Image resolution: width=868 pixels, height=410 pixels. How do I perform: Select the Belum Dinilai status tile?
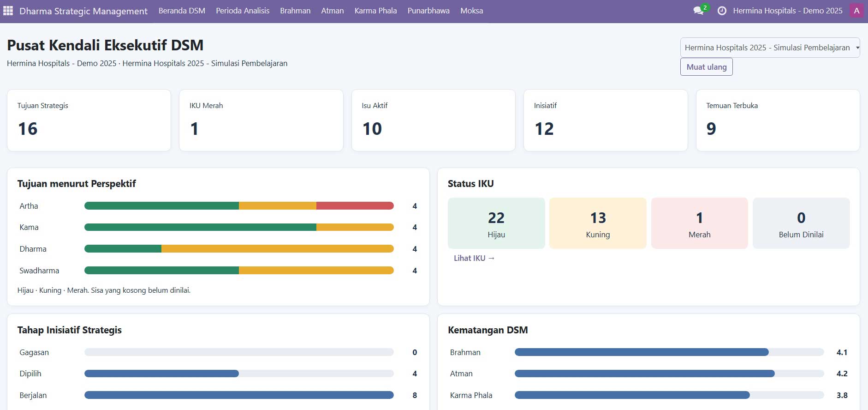(801, 223)
